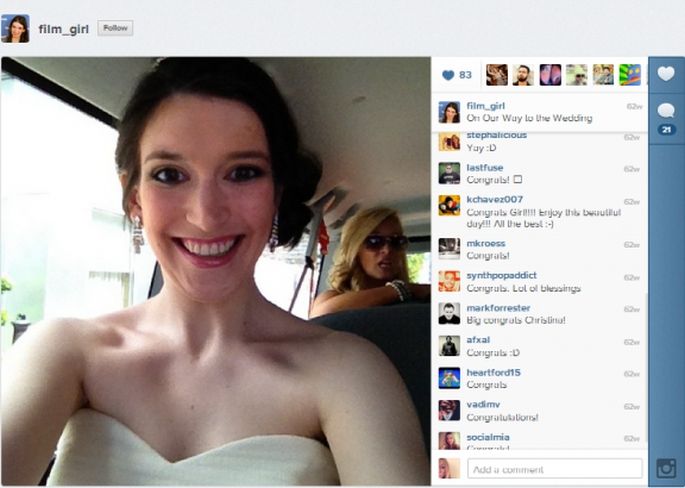The width and height of the screenshot is (685, 488).
Task: Open the film_girl username in header
Action: tap(64, 28)
